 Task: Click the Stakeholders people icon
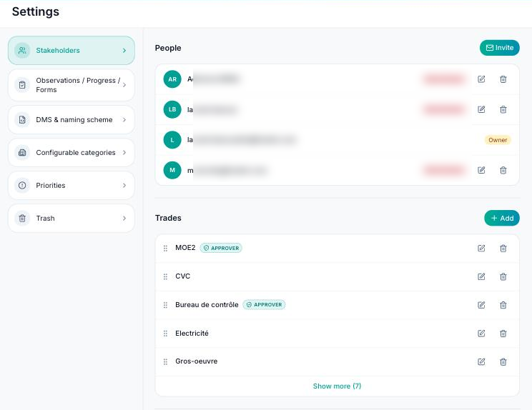pyautogui.click(x=22, y=51)
